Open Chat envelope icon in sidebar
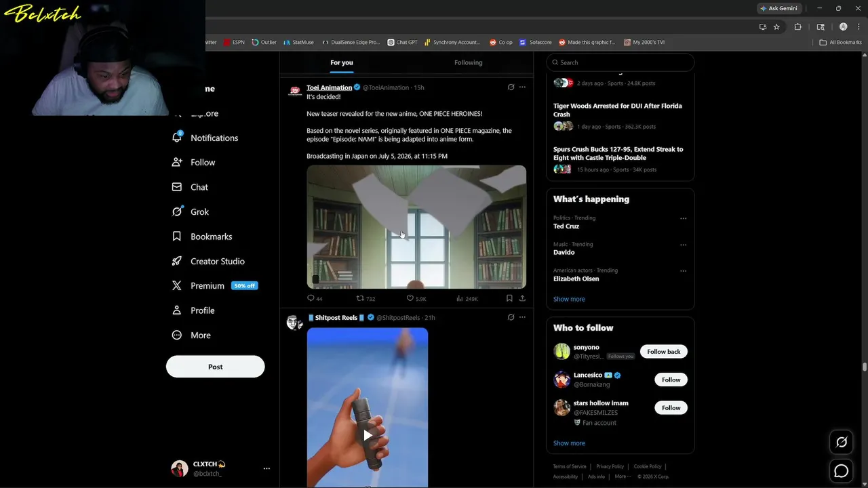 coord(177,187)
